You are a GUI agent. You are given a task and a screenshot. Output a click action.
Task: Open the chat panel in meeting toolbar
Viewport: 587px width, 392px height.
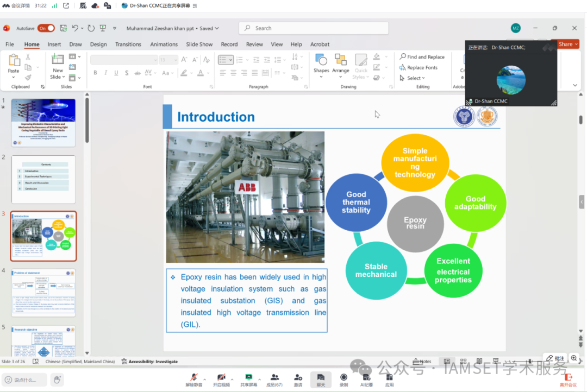point(321,377)
